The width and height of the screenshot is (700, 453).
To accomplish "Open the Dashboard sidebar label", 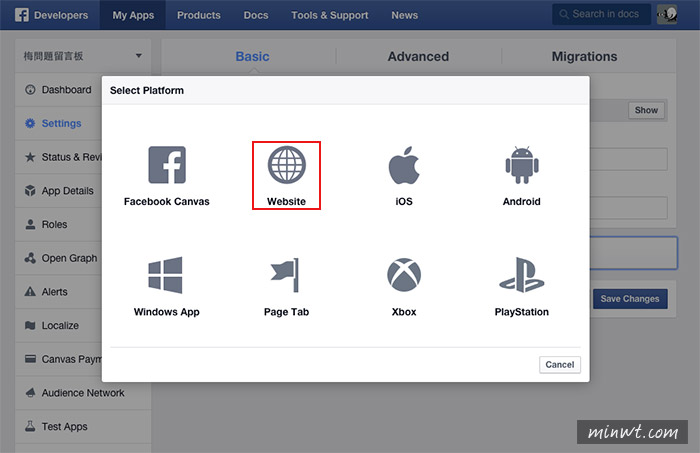I will pyautogui.click(x=67, y=90).
